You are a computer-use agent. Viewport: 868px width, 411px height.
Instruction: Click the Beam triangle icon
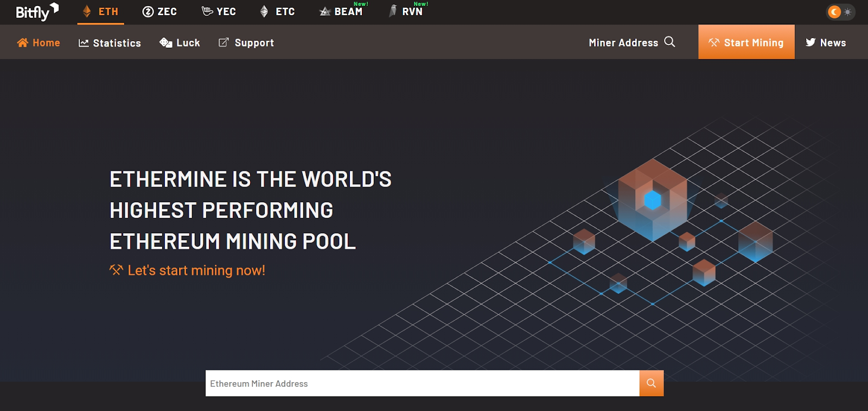[325, 11]
